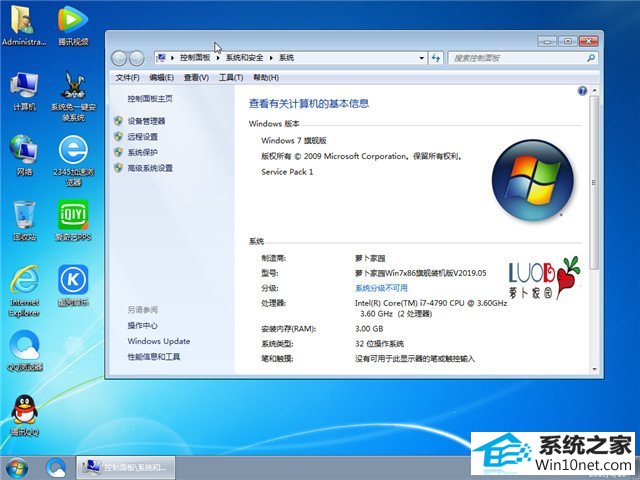Click the shield icon beside 设备管理器
Screen dimensions: 640x480
point(118,121)
